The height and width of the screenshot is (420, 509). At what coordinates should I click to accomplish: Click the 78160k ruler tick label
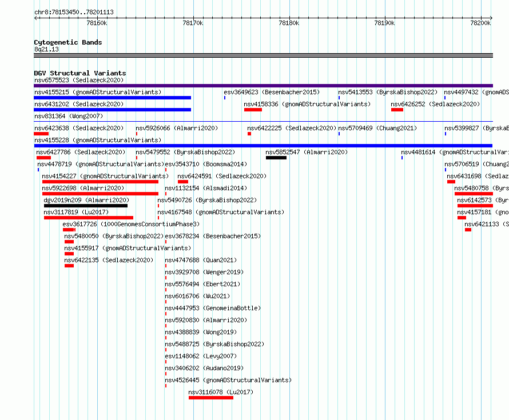[x=97, y=23]
